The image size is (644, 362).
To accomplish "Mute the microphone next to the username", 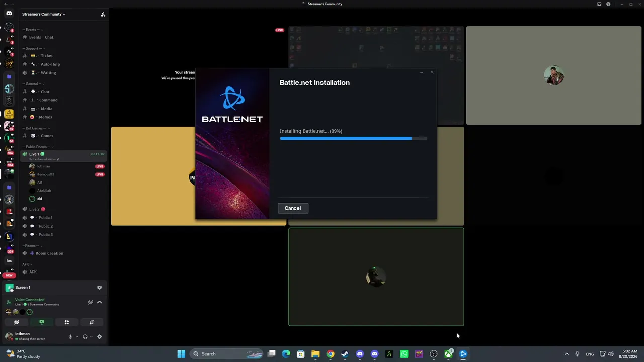I will click(x=70, y=337).
